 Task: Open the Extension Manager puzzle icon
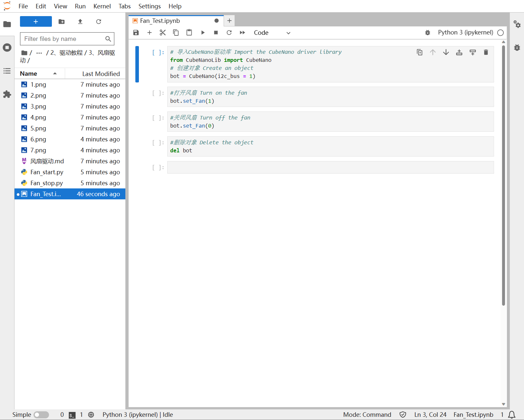tap(7, 94)
